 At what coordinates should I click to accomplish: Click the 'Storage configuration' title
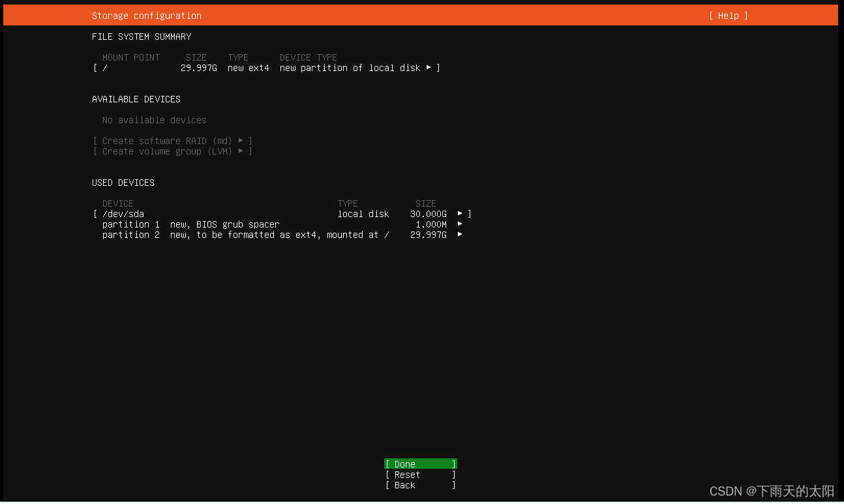[x=147, y=16]
